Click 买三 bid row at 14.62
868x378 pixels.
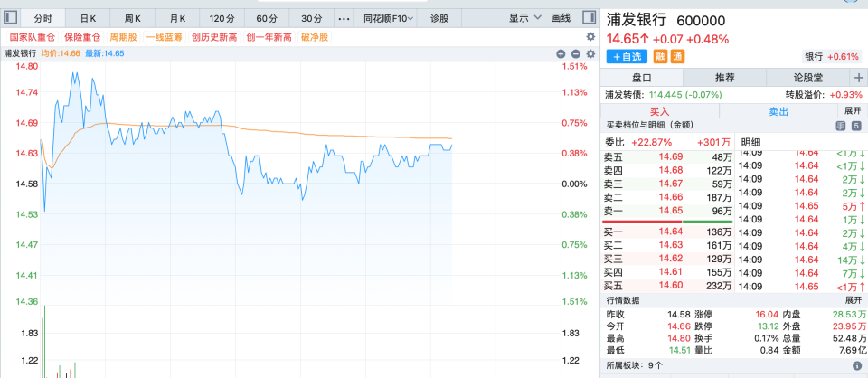coord(667,259)
